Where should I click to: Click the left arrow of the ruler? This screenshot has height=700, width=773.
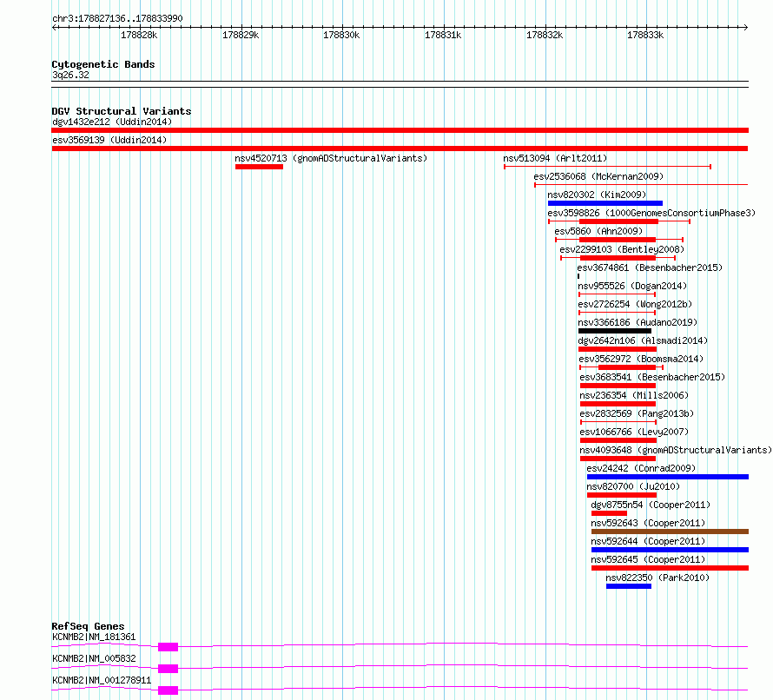click(x=54, y=28)
